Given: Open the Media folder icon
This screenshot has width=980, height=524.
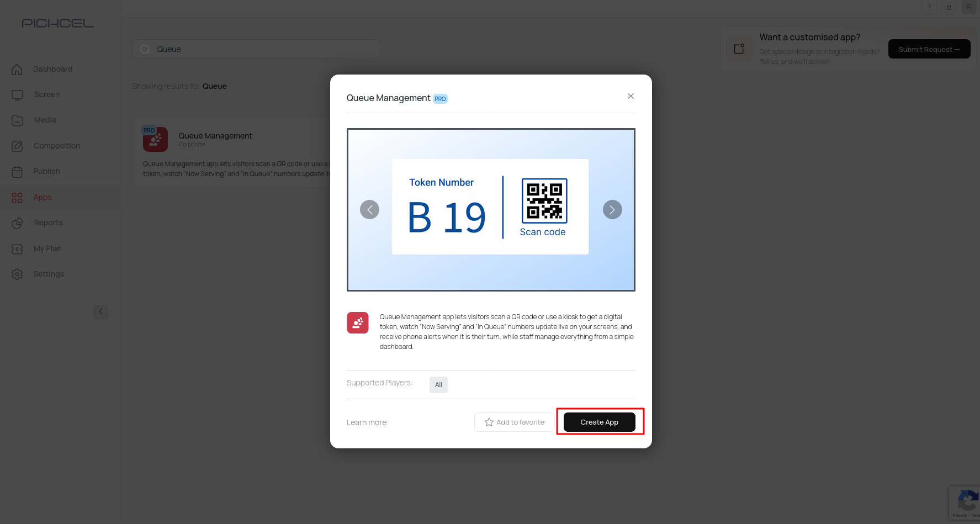Looking at the screenshot, I should (x=17, y=120).
